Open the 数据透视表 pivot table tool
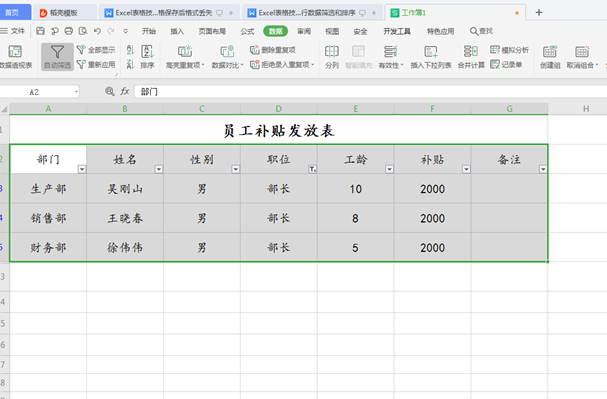 [15, 57]
